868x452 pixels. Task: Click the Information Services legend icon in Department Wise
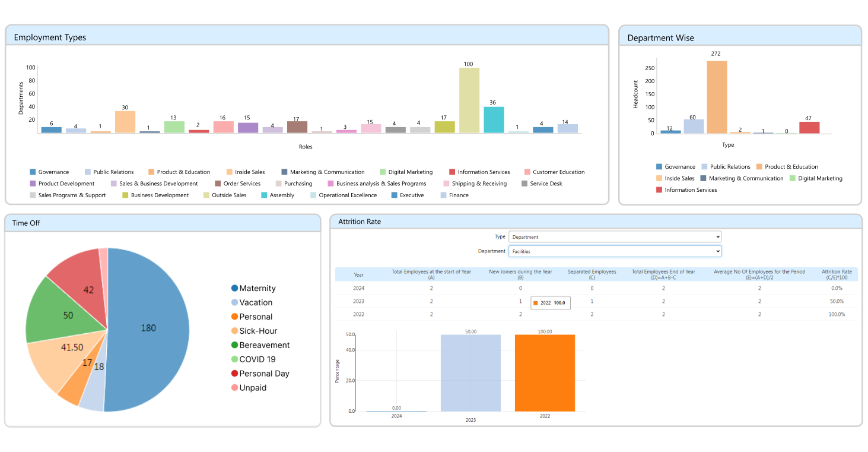[659, 190]
